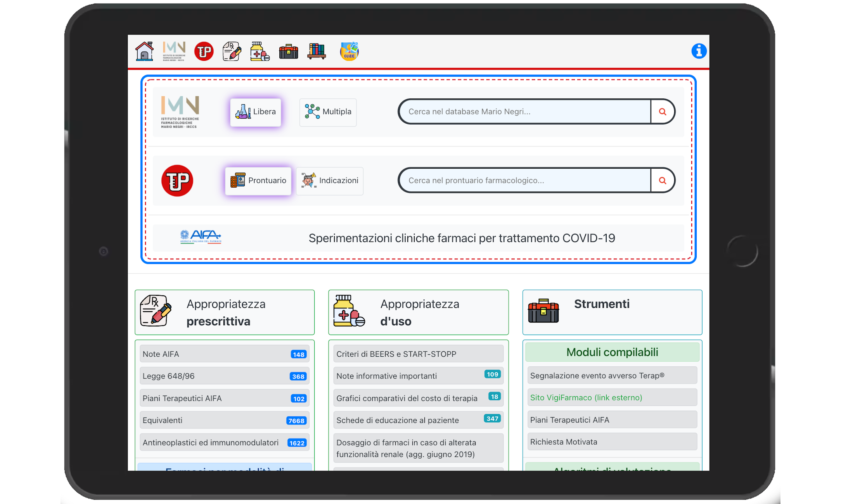Click the Moduli compilabili header
The height and width of the screenshot is (504, 841).
coord(612,352)
